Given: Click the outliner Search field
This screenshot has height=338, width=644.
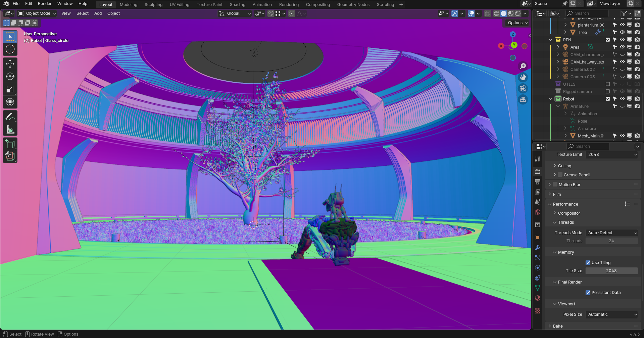Looking at the screenshot, I should (587, 13).
